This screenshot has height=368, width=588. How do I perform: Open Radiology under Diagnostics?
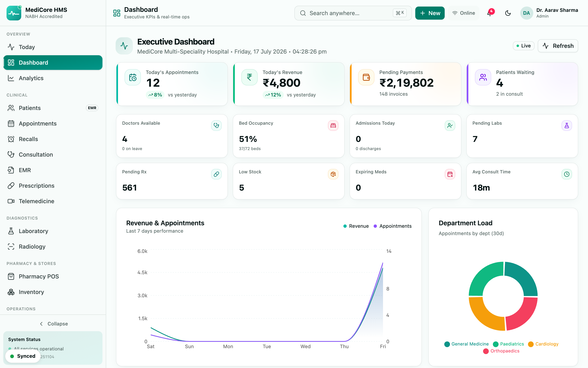point(53,247)
